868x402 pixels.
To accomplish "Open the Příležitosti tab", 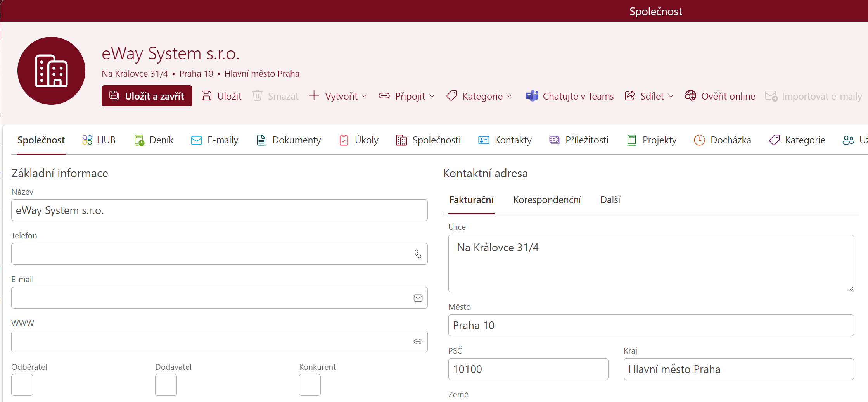I will pos(579,140).
